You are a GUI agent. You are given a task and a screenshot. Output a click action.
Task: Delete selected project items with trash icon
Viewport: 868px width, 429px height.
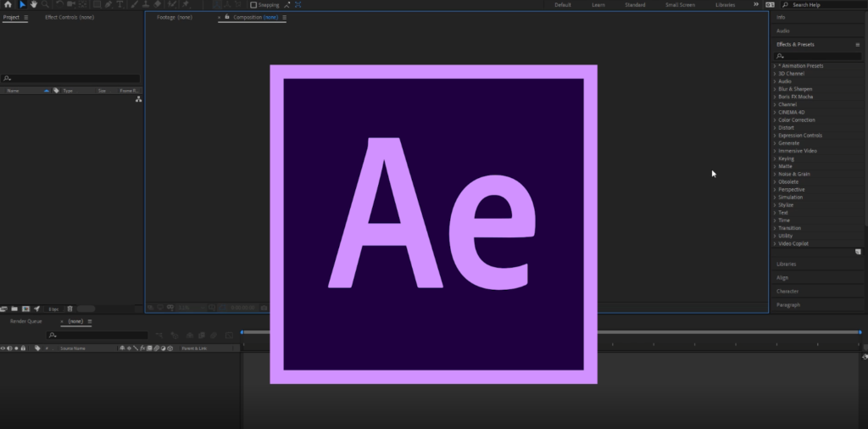click(70, 309)
